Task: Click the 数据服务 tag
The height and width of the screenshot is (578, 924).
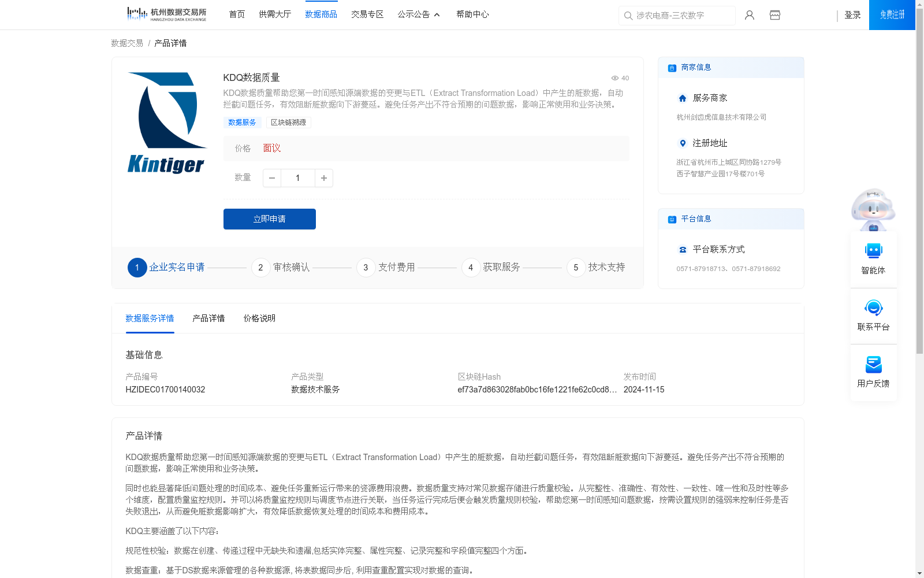Action: click(242, 123)
